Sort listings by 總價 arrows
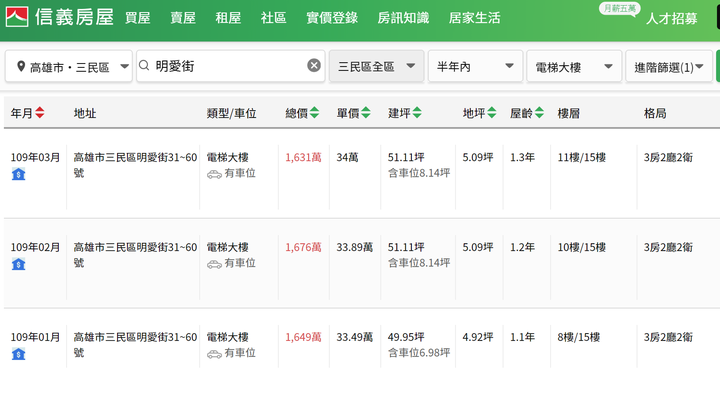The image size is (720, 404). (314, 114)
